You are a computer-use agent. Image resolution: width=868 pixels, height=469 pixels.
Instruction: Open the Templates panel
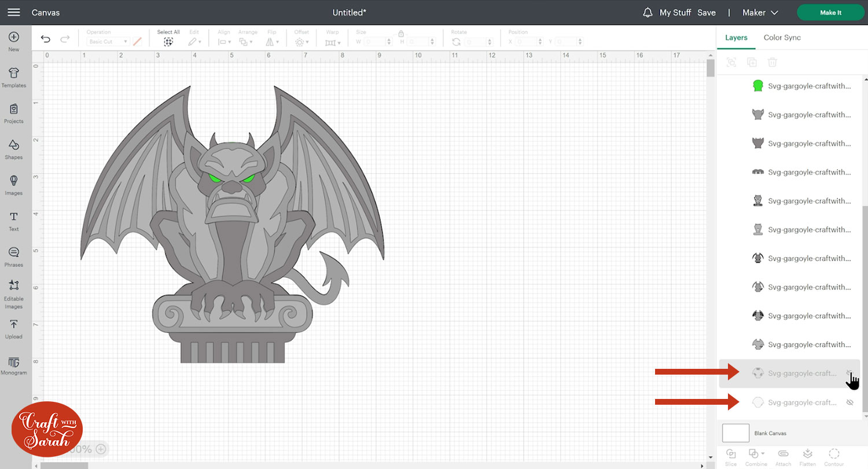(14, 76)
